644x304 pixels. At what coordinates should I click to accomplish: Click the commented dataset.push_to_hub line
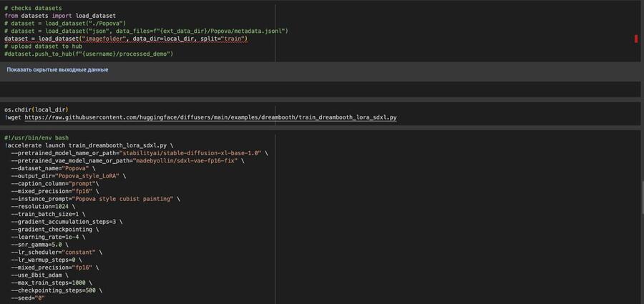pos(89,54)
